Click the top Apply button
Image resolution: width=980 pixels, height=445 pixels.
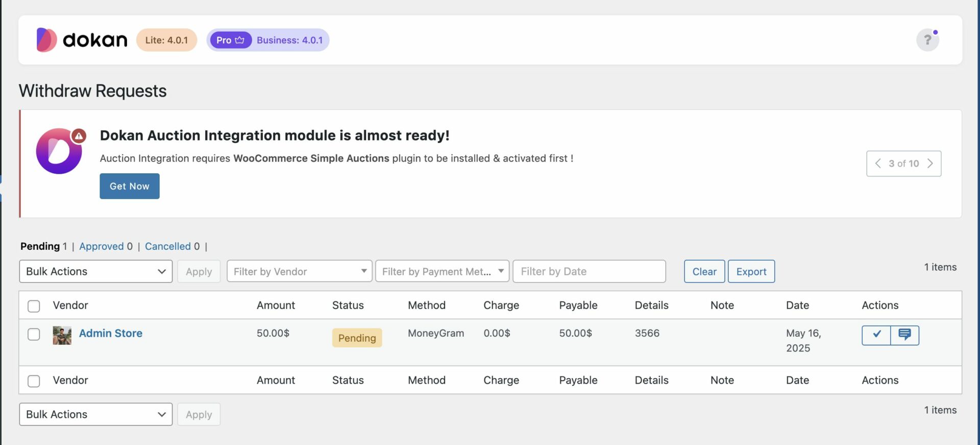(x=199, y=271)
